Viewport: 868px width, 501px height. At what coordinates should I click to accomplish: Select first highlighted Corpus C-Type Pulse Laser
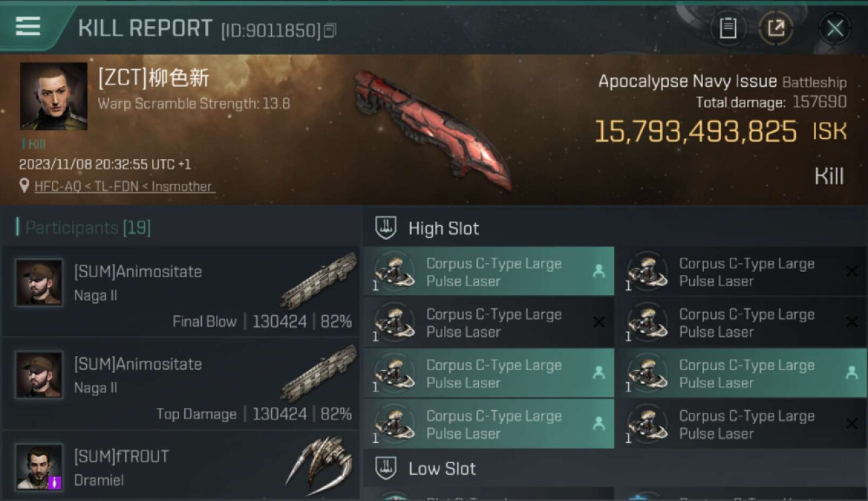pyautogui.click(x=488, y=272)
